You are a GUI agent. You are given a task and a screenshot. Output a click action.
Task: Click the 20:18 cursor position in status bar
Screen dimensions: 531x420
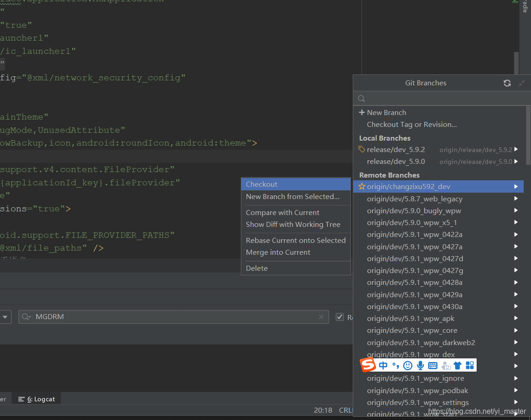323,410
